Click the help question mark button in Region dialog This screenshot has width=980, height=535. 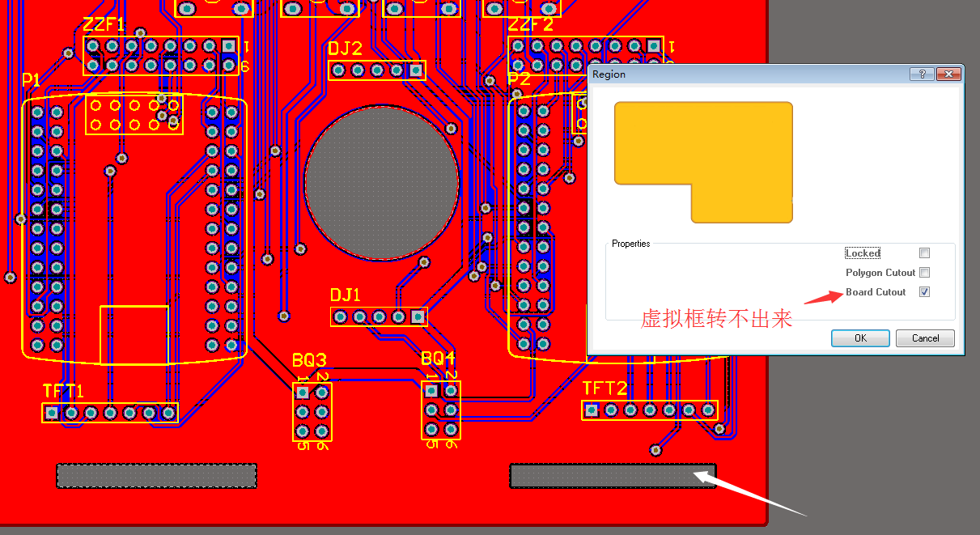[922, 74]
